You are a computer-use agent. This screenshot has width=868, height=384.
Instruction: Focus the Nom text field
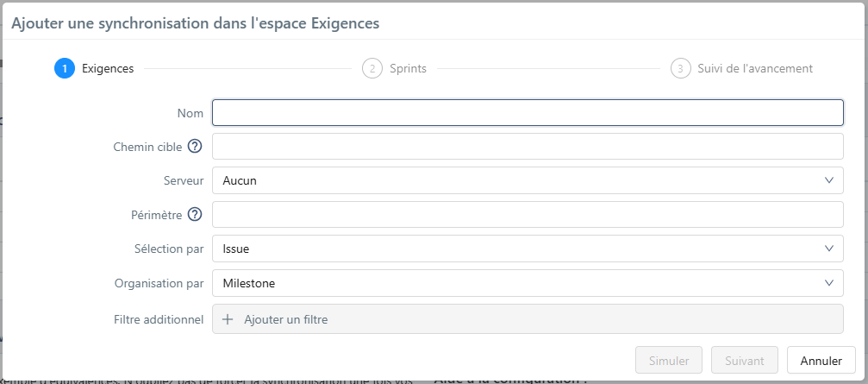(528, 113)
